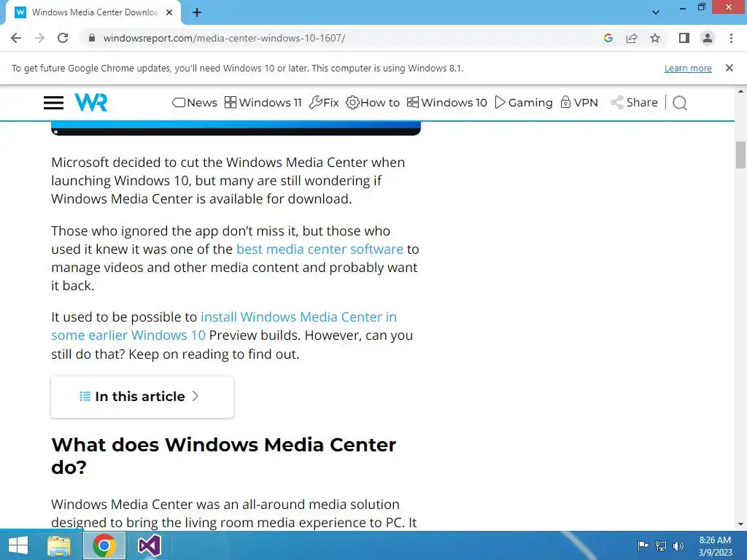Click the scrollbar up arrow
747x560 pixels.
click(740, 91)
